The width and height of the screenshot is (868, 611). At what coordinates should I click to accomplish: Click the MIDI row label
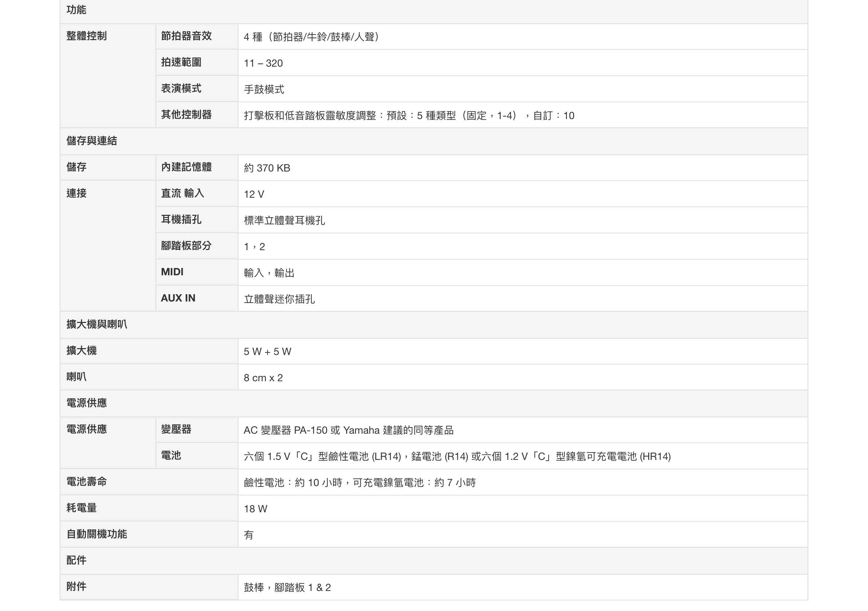[172, 272]
